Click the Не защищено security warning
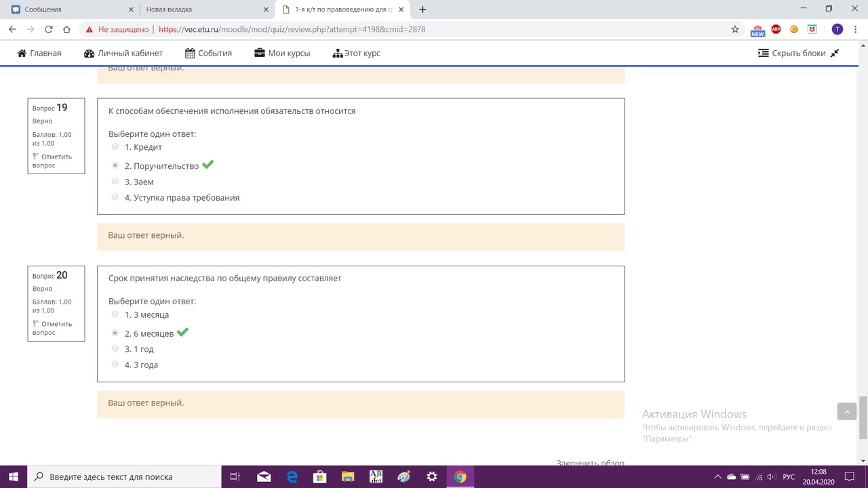This screenshot has width=868, height=488. coord(116,29)
